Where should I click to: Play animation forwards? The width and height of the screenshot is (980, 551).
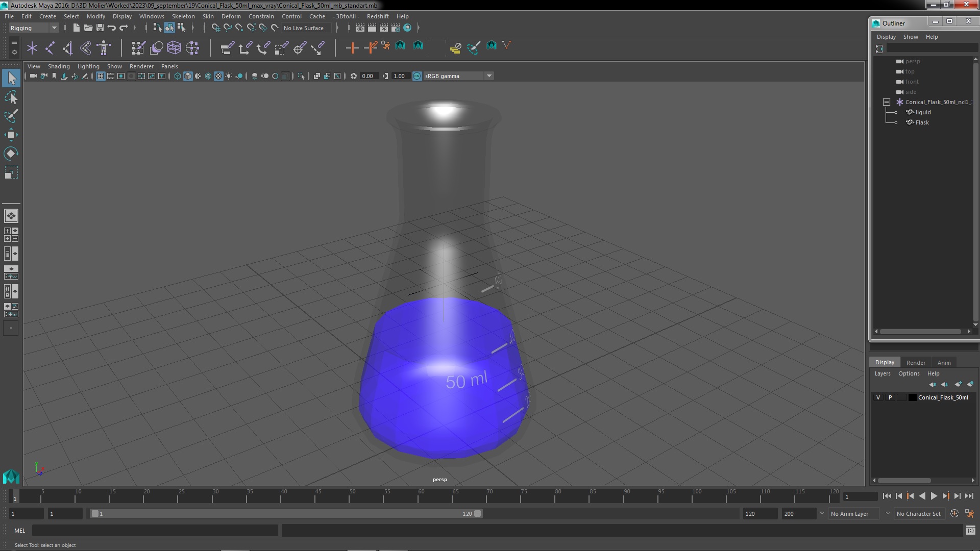coord(934,496)
